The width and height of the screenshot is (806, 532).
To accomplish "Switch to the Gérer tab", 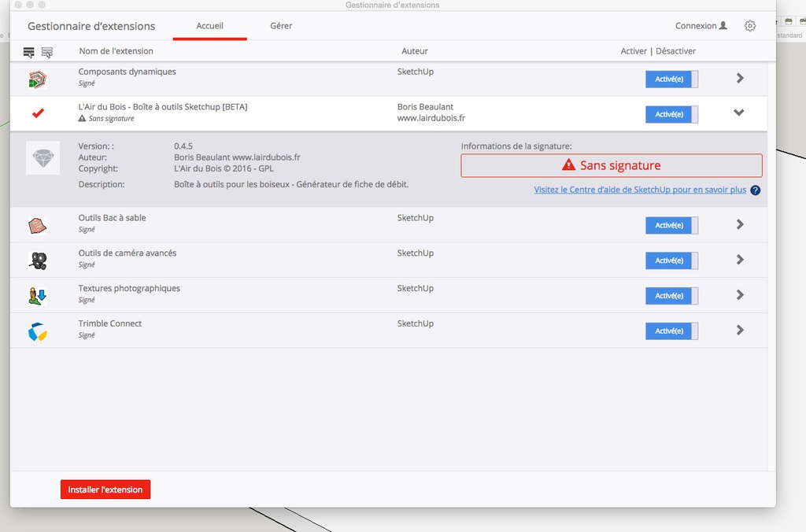I will point(281,26).
